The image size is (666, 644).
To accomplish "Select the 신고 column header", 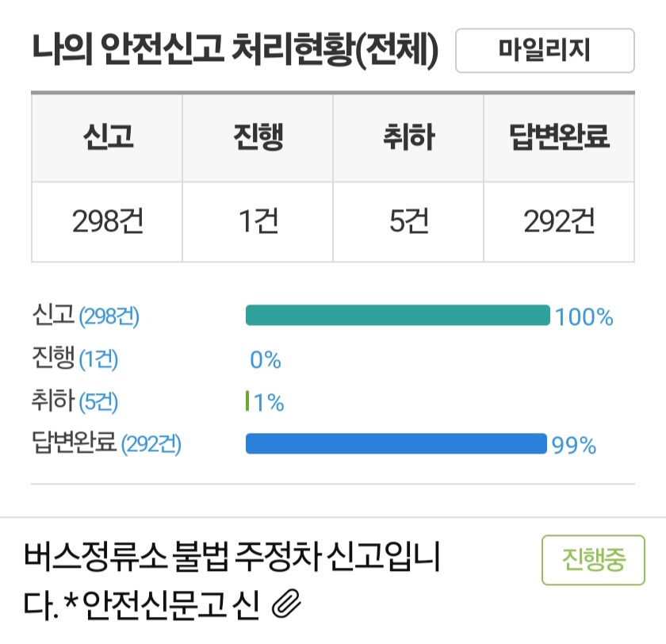I will (x=107, y=138).
